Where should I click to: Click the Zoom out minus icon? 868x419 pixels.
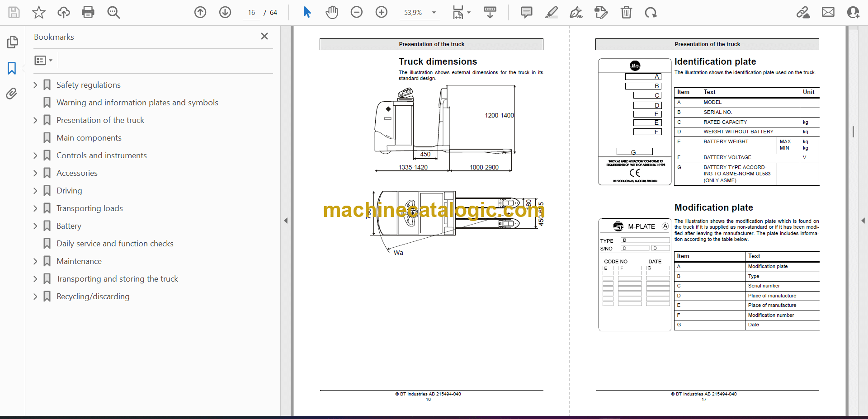pos(357,12)
